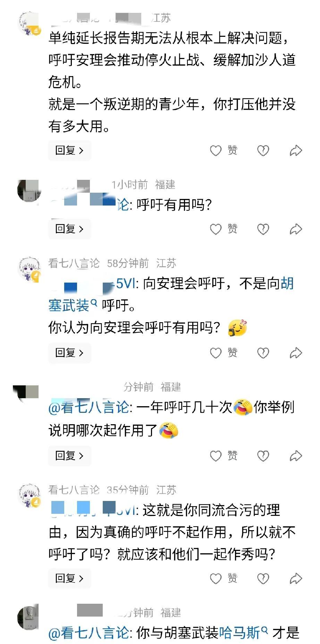Screen dimensions: 320x644
Task: Open reply box under first comment
Action: pyautogui.click(x=69, y=150)
